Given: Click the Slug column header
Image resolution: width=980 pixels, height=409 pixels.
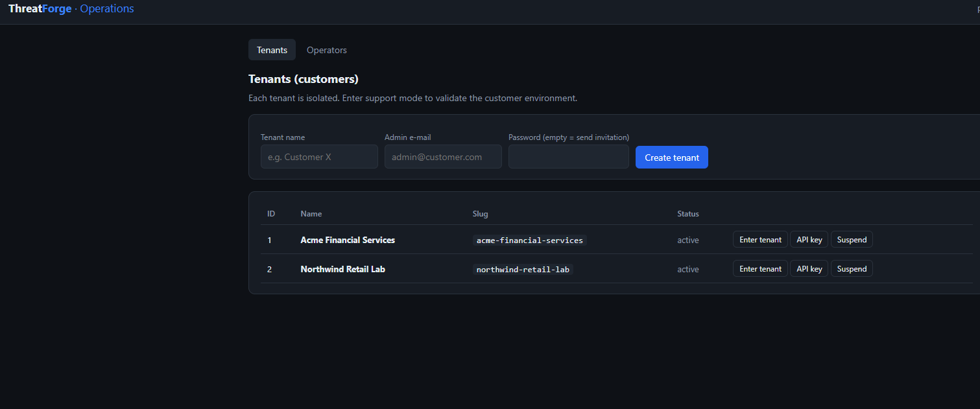Looking at the screenshot, I should [481, 214].
